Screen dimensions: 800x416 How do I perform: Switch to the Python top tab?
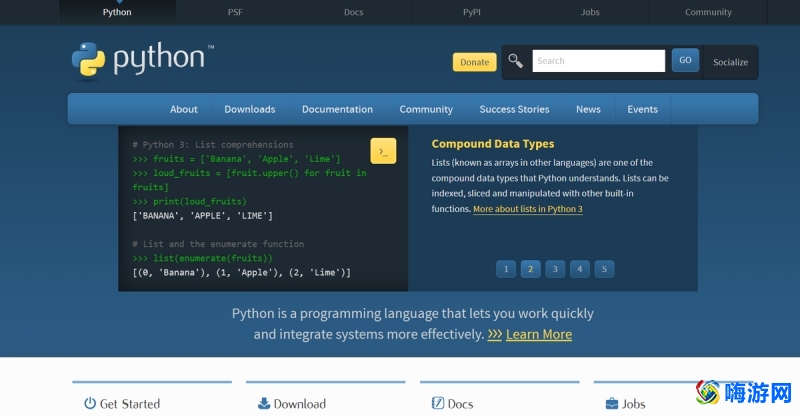(117, 12)
